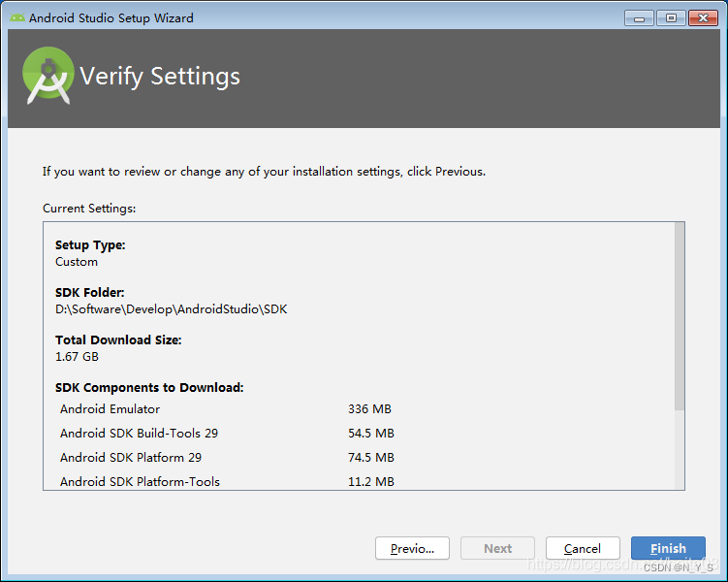The width and height of the screenshot is (728, 582).
Task: Click the 'SDK Folder:' heading
Action: [90, 292]
